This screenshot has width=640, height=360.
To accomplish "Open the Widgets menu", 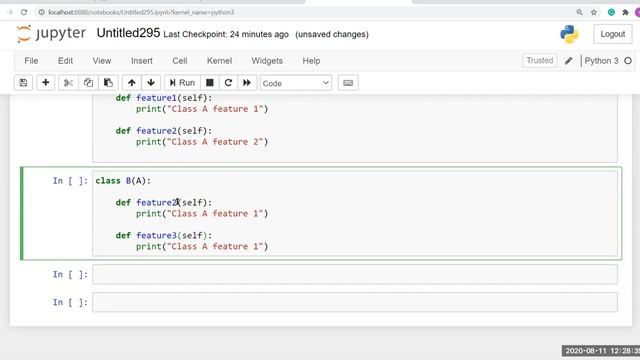I will tap(267, 61).
